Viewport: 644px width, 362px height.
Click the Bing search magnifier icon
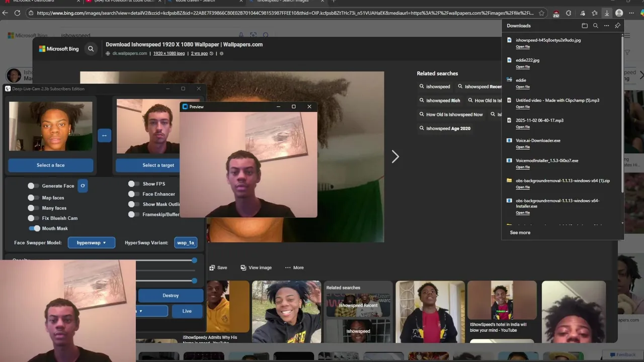91,49
